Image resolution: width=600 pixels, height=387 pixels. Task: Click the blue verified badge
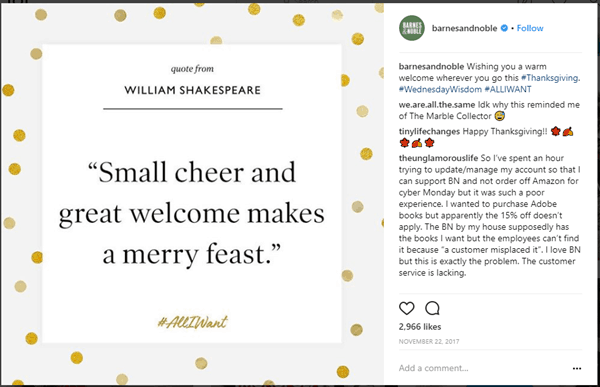[x=504, y=28]
